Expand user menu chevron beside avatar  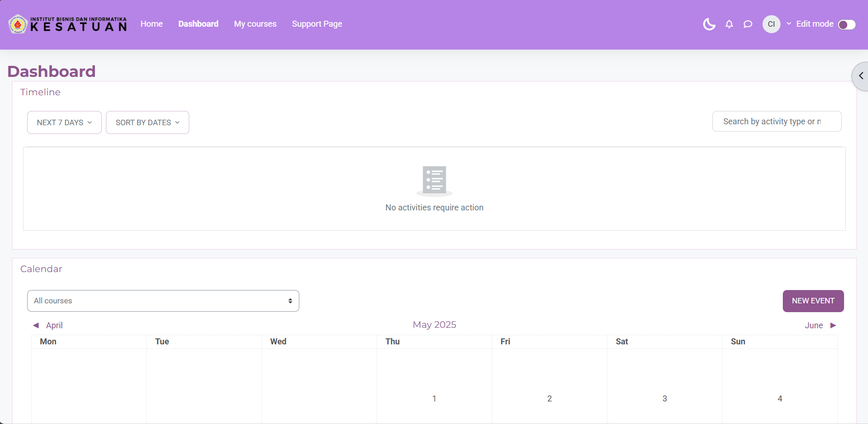point(789,24)
